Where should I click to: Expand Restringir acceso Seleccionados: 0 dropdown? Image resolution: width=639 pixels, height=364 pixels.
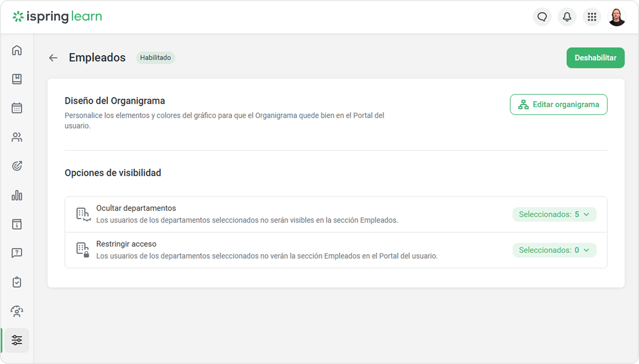click(x=554, y=250)
